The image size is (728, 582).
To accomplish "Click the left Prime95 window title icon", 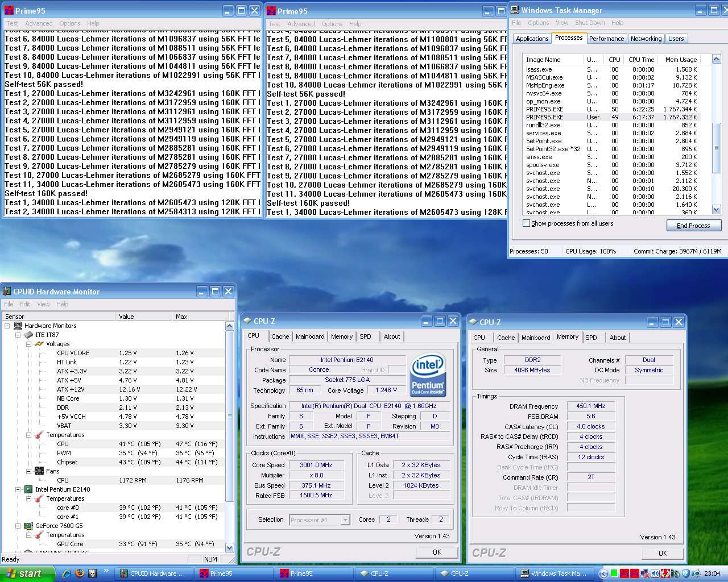I will tap(9, 10).
